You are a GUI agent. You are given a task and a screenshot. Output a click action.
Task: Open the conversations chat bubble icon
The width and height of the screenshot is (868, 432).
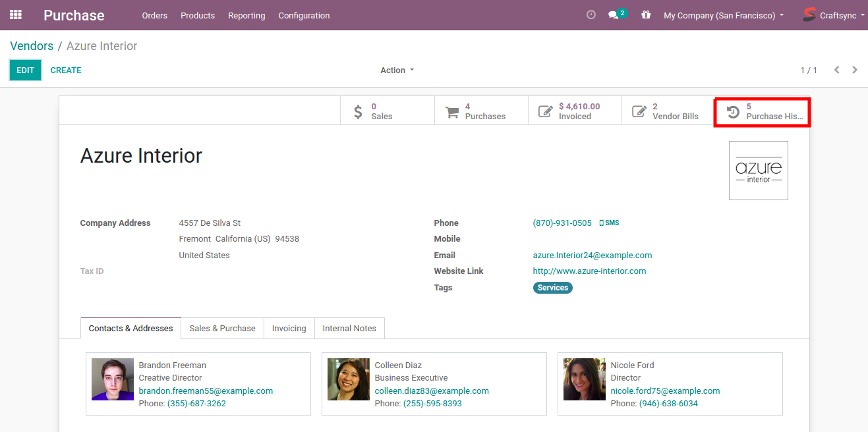coord(614,15)
